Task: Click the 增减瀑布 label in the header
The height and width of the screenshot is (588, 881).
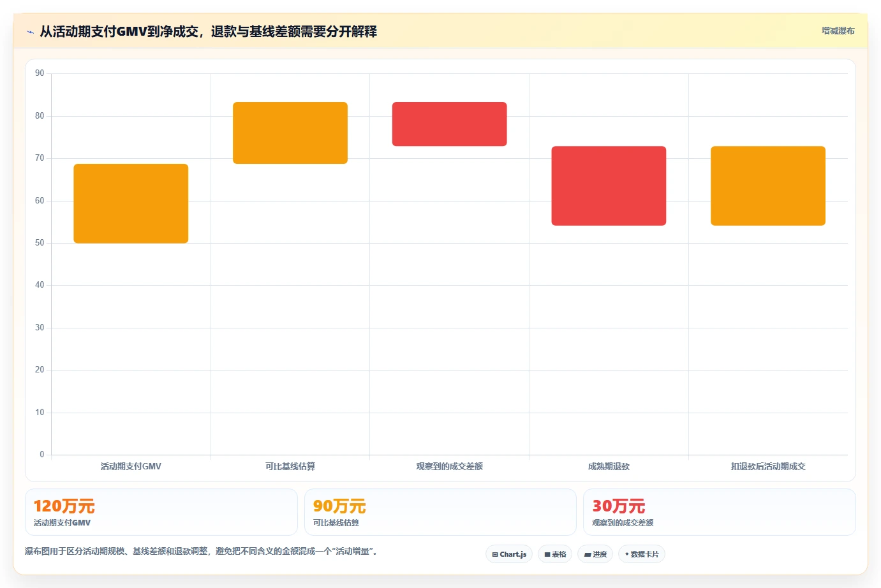Action: coord(838,31)
